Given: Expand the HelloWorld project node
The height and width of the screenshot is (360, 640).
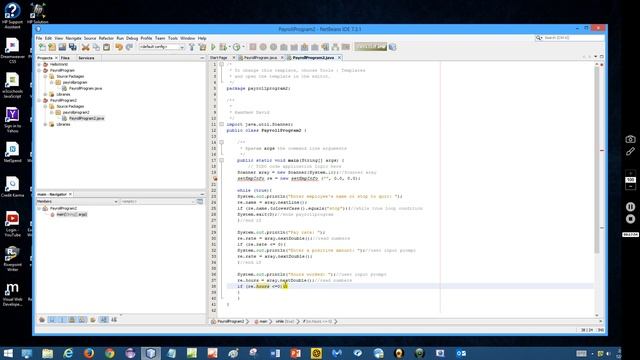Looking at the screenshot, I should 40,64.
